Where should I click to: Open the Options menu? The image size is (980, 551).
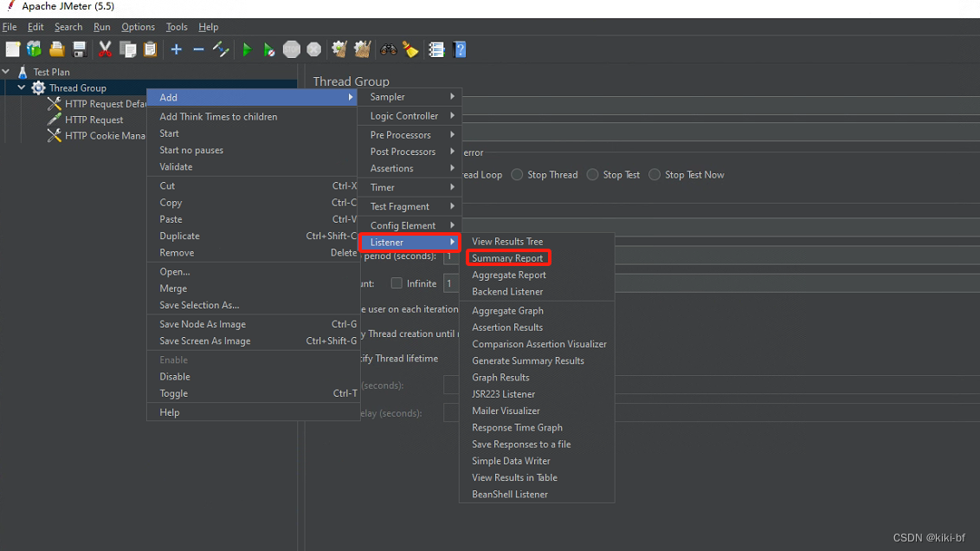139,27
